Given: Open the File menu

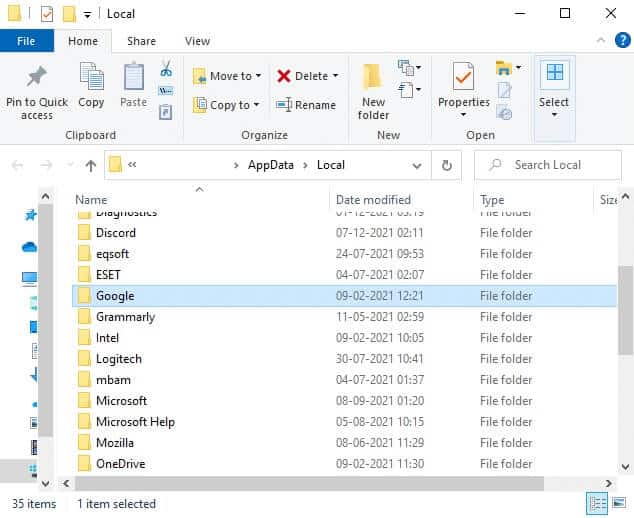Looking at the screenshot, I should [26, 41].
